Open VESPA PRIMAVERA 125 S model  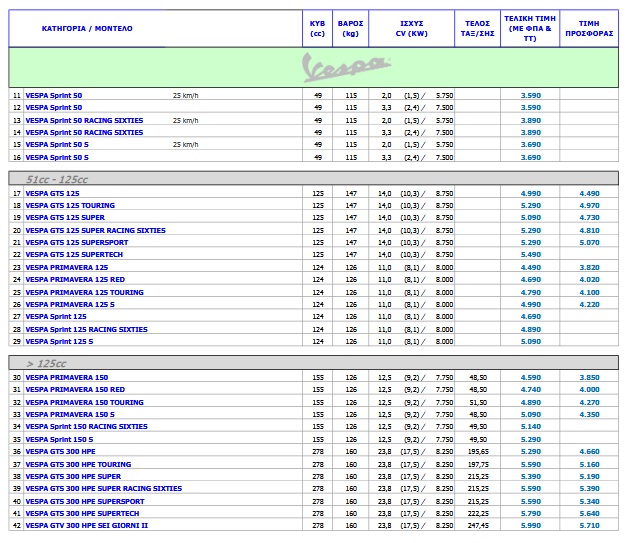click(70, 305)
